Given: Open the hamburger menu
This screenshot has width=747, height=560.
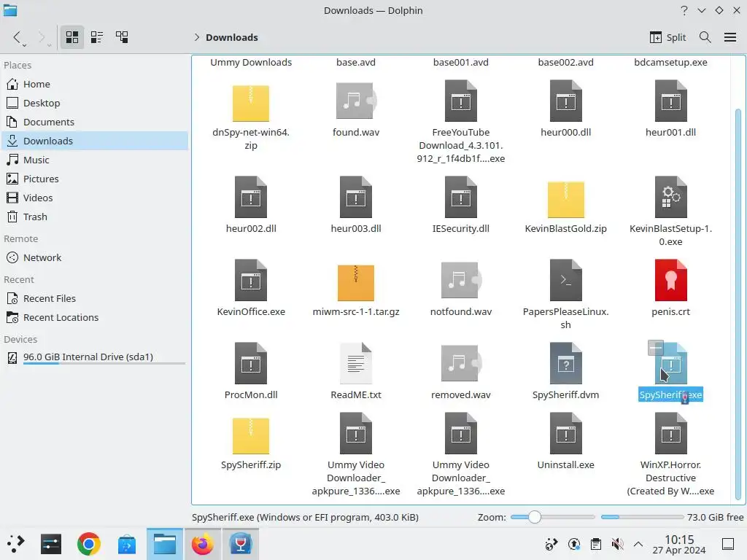Looking at the screenshot, I should 730,37.
